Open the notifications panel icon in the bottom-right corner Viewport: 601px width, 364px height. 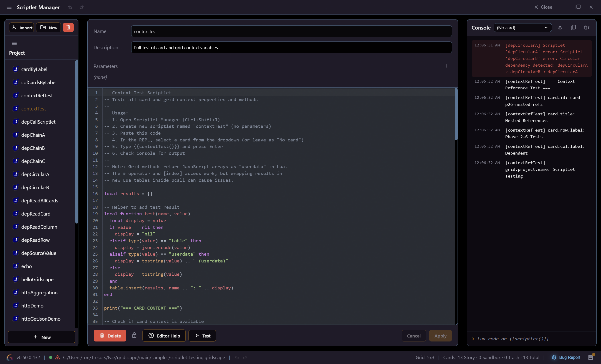pos(591,357)
